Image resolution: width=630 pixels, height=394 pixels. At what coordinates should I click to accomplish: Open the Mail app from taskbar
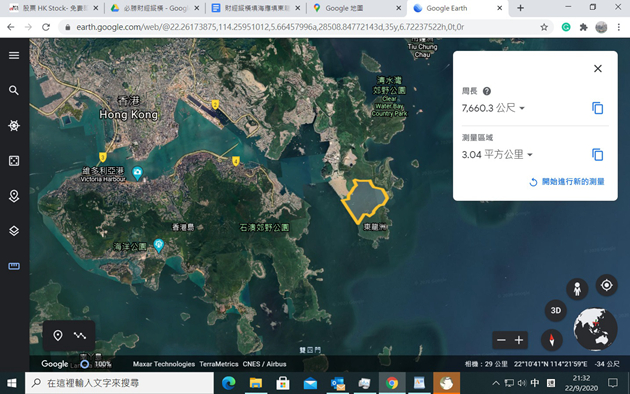[x=310, y=383]
